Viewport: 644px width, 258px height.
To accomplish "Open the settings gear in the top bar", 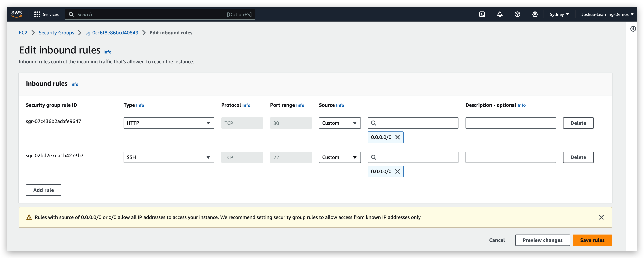I will click(x=535, y=14).
